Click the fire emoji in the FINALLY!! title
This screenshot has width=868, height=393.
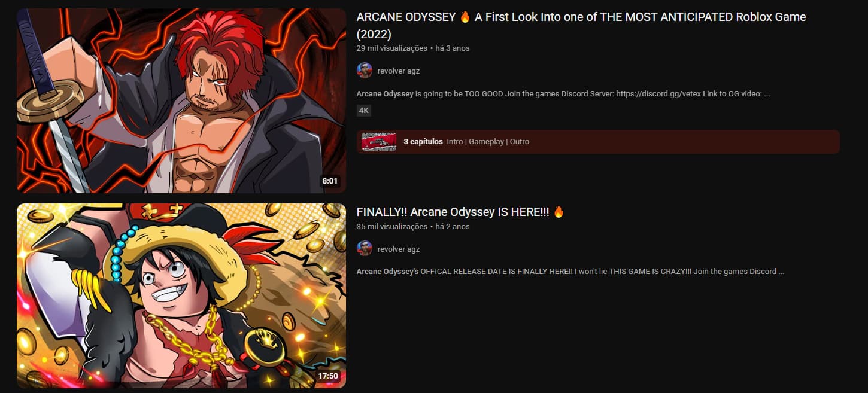click(559, 212)
